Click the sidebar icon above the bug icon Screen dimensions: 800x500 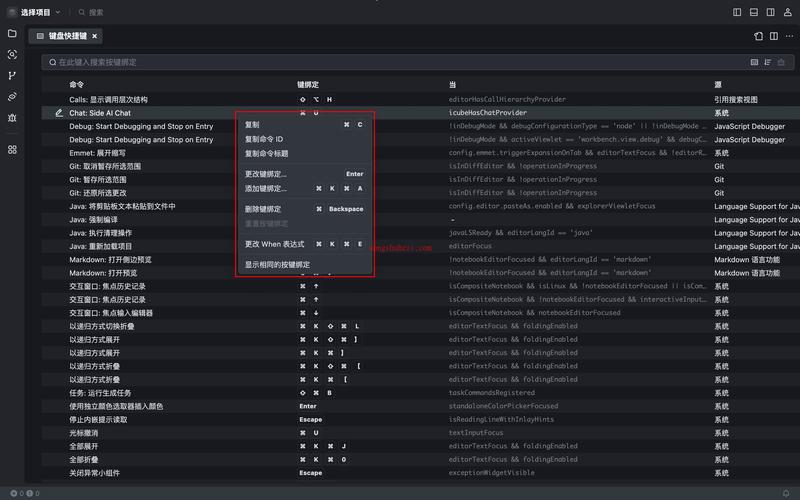12,96
